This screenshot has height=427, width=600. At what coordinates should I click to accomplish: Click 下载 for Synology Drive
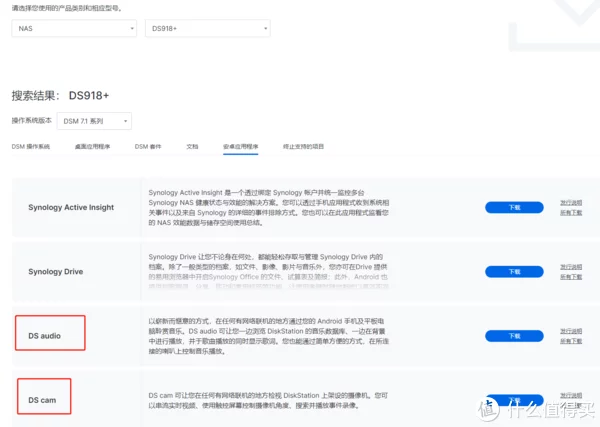coord(514,272)
